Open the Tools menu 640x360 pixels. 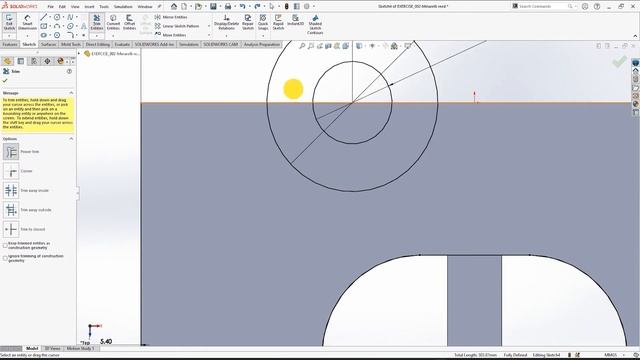point(104,7)
